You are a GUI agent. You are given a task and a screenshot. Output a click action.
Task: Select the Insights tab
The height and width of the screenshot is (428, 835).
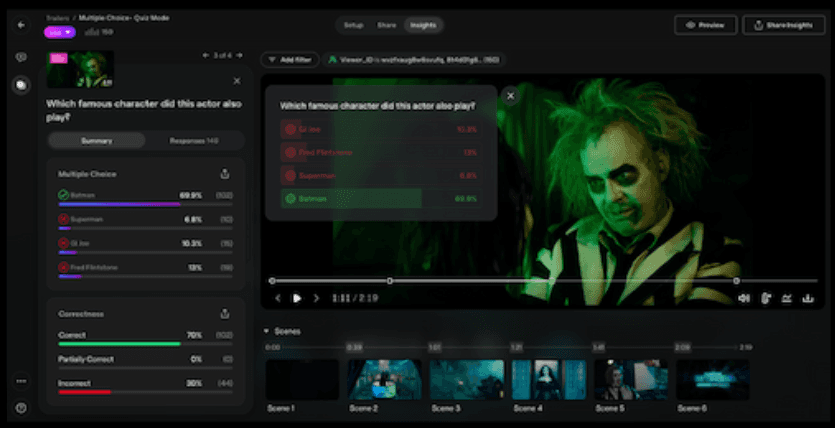[x=423, y=25]
